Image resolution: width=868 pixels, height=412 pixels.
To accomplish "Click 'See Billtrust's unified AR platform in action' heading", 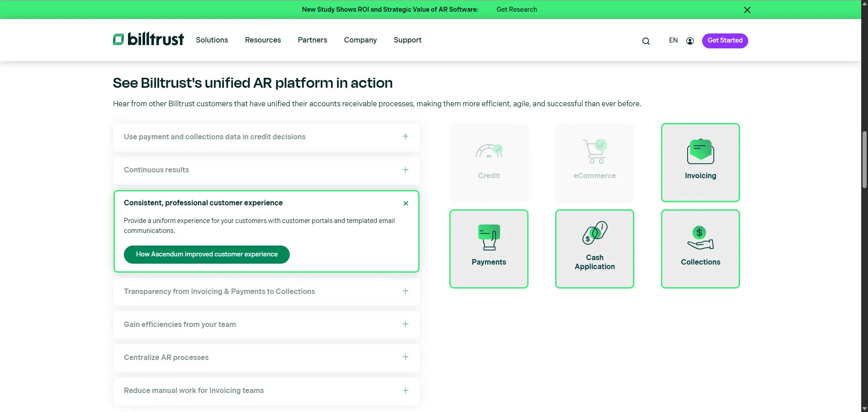I will [x=252, y=83].
